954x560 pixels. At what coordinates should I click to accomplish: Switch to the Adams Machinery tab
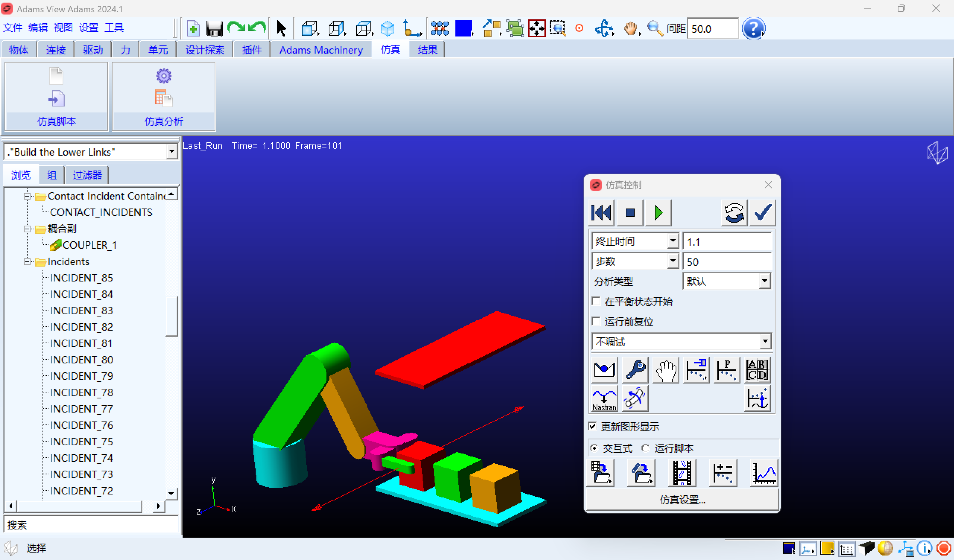point(321,50)
